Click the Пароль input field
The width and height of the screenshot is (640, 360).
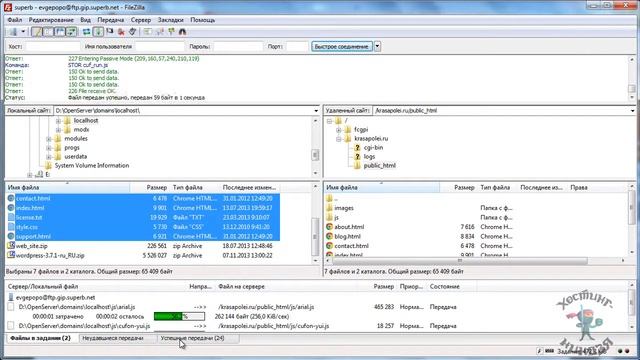[x=238, y=47]
